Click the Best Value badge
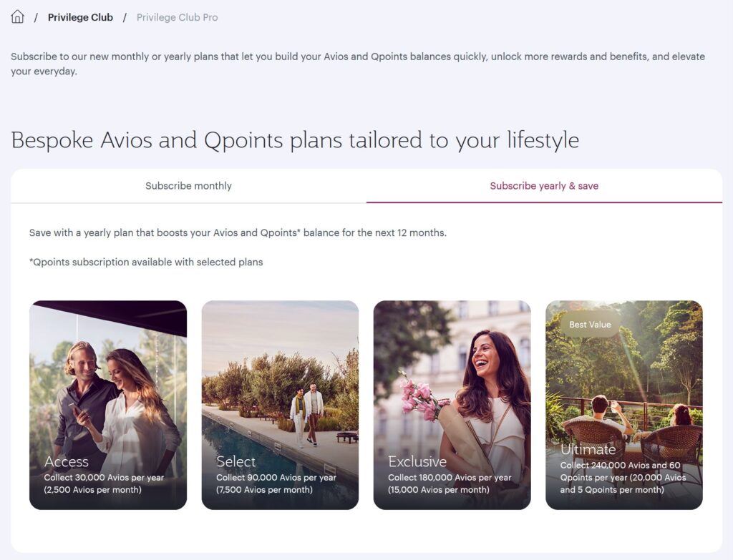 pos(590,325)
